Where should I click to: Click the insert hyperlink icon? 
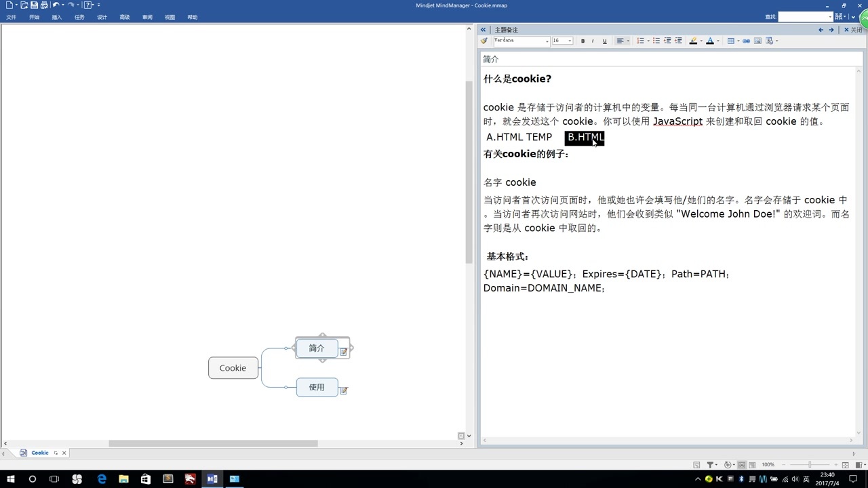747,41
